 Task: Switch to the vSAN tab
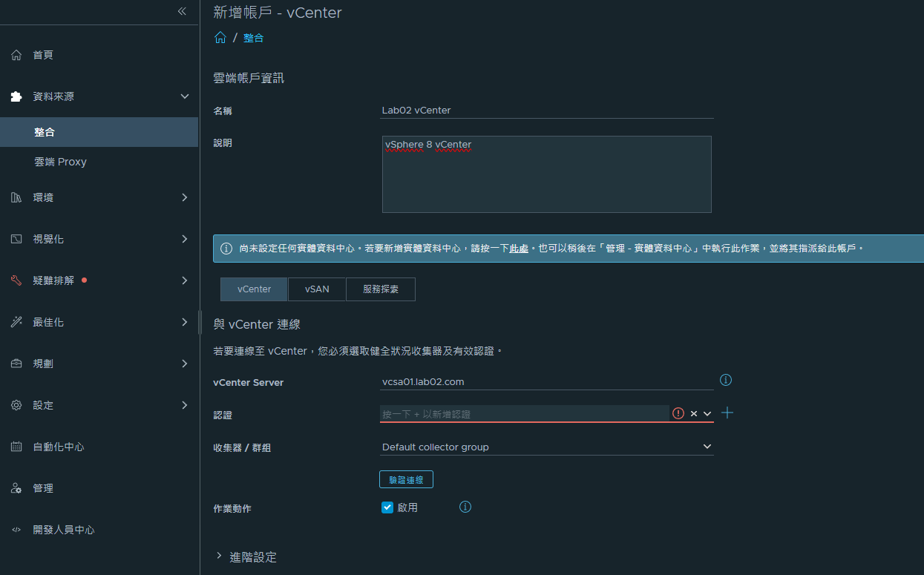pos(317,289)
